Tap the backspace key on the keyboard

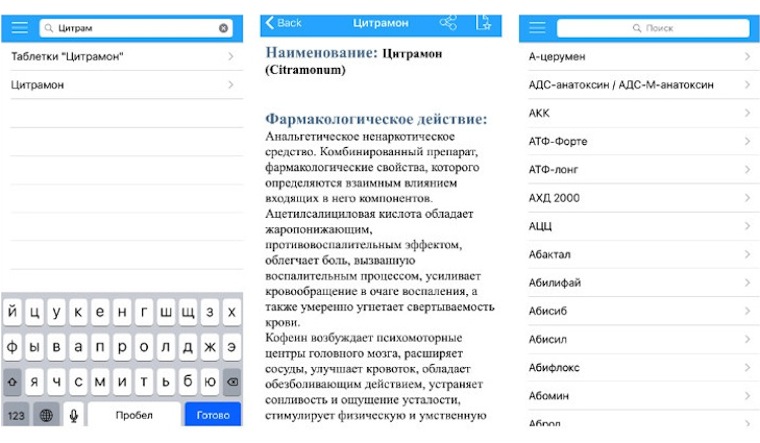(232, 382)
